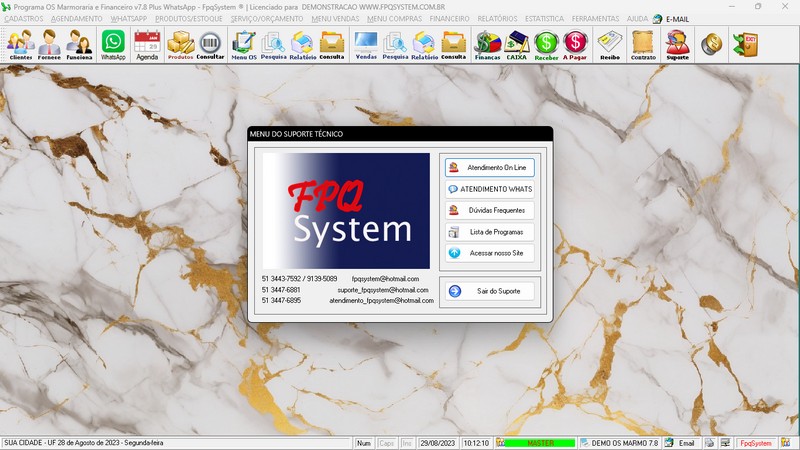The image size is (800, 450).
Task: Open Consulta folder icon before Finanças
Action: click(454, 44)
